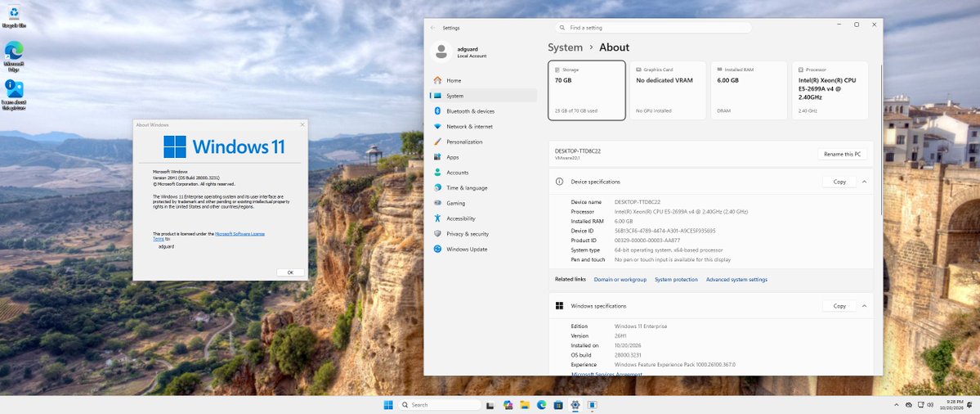980x414 pixels.
Task: Collapse the Device specifications section
Action: tap(864, 182)
